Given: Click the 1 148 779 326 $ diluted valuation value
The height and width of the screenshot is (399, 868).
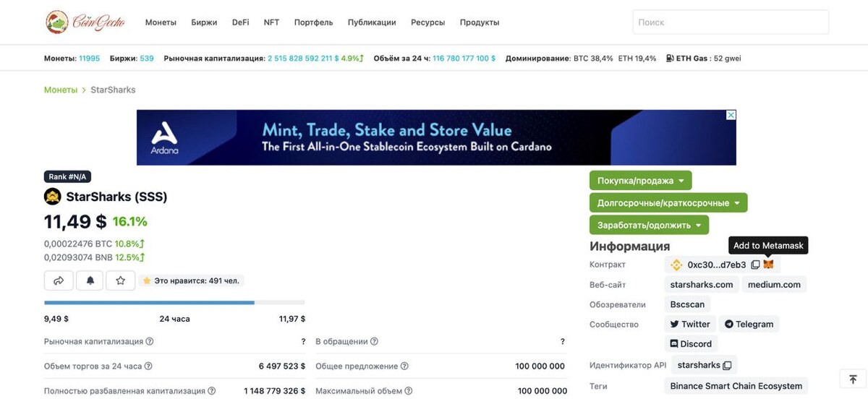Looking at the screenshot, I should point(275,391).
